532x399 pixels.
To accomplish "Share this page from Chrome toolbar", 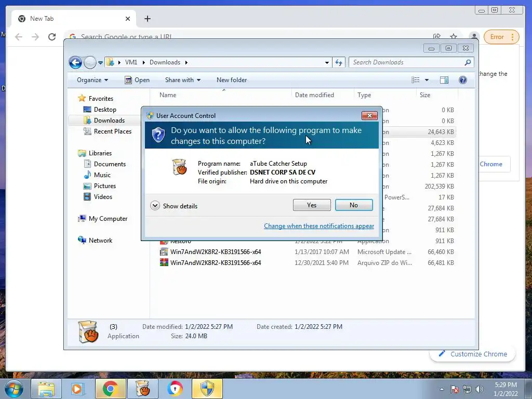I will [436, 36].
